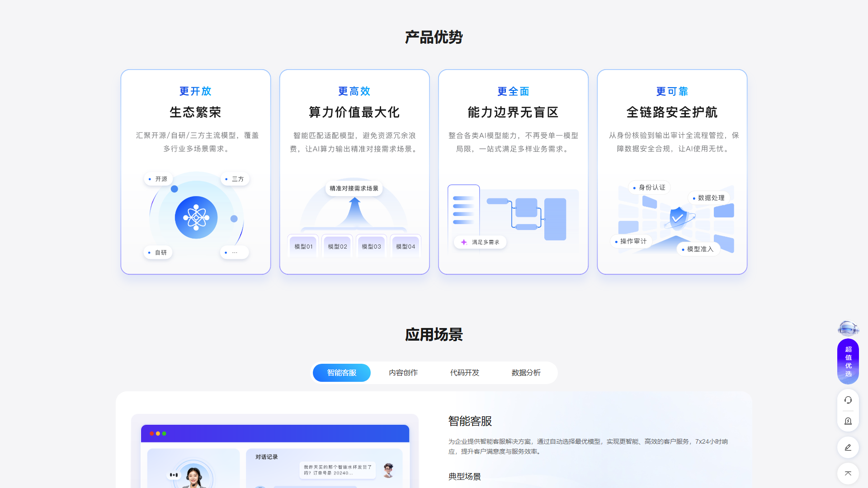This screenshot has height=488, width=868.
Task: Open the headset customer support icon
Action: 848,400
